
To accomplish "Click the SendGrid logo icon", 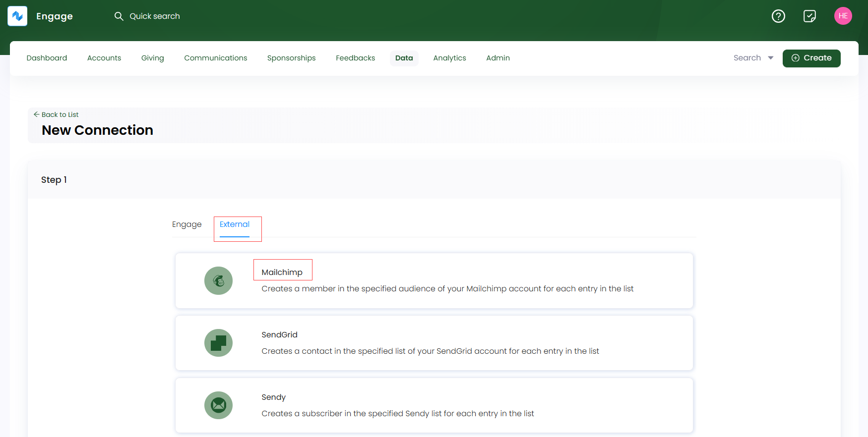I will click(x=218, y=343).
